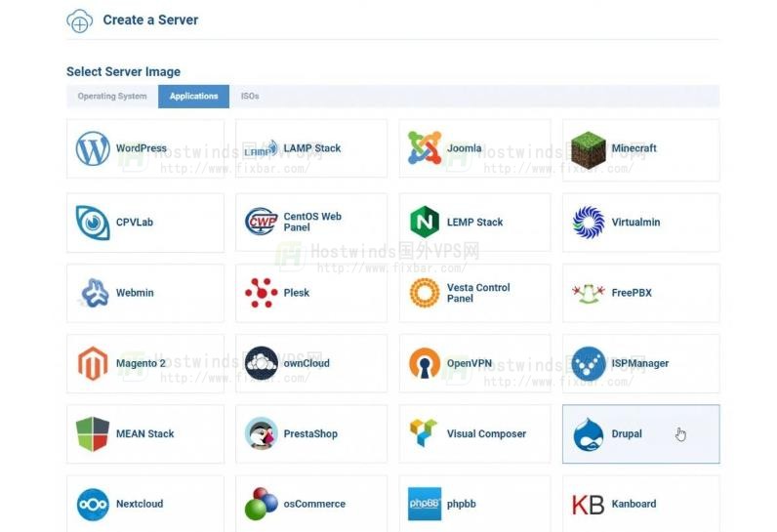This screenshot has width=777, height=532.
Task: Click the Joomla logo icon
Action: click(425, 147)
